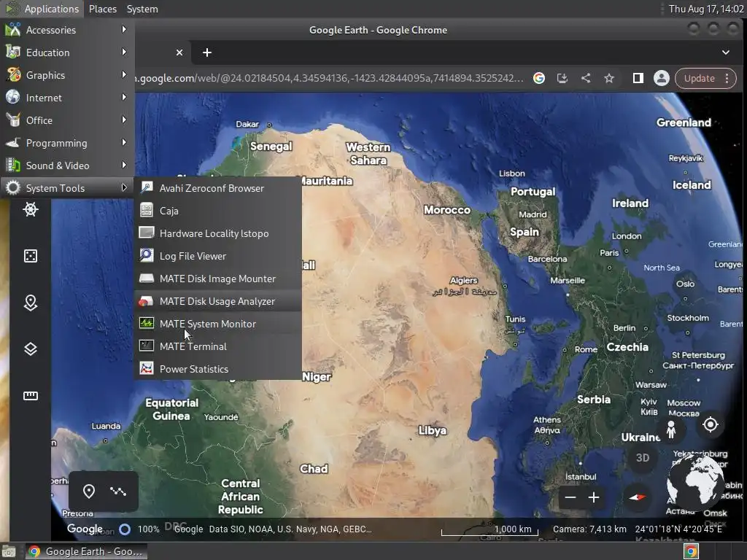Open Voyager ship's wheel icon in sidebar
Screen dimensions: 747x560
tap(31, 209)
